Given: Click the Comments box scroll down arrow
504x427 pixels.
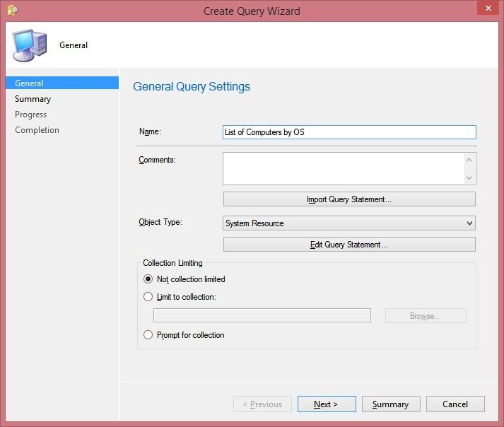Looking at the screenshot, I should click(x=469, y=178).
